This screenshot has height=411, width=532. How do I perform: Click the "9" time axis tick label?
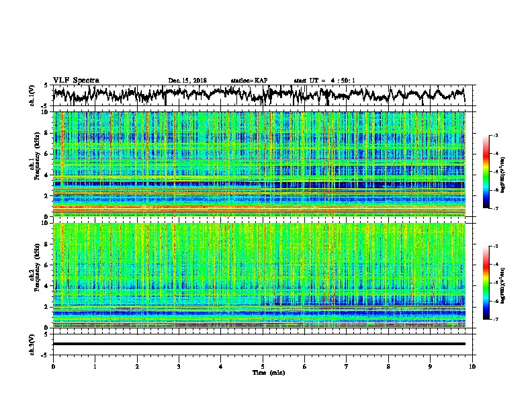pyautogui.click(x=430, y=366)
